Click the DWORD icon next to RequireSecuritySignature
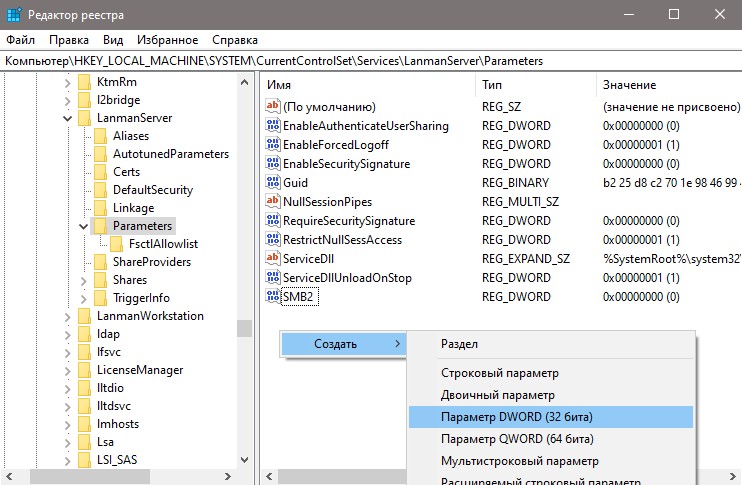The height and width of the screenshot is (485, 742). (x=273, y=220)
